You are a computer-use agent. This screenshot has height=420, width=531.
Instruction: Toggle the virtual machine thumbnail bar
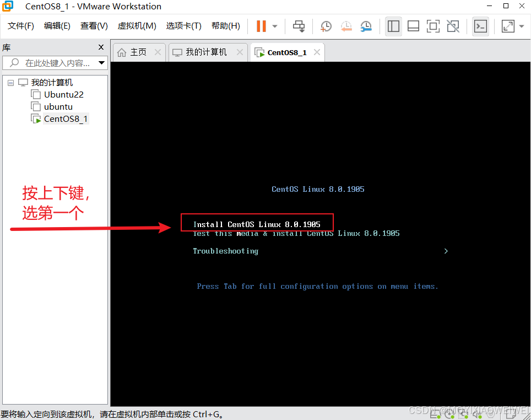click(x=413, y=26)
